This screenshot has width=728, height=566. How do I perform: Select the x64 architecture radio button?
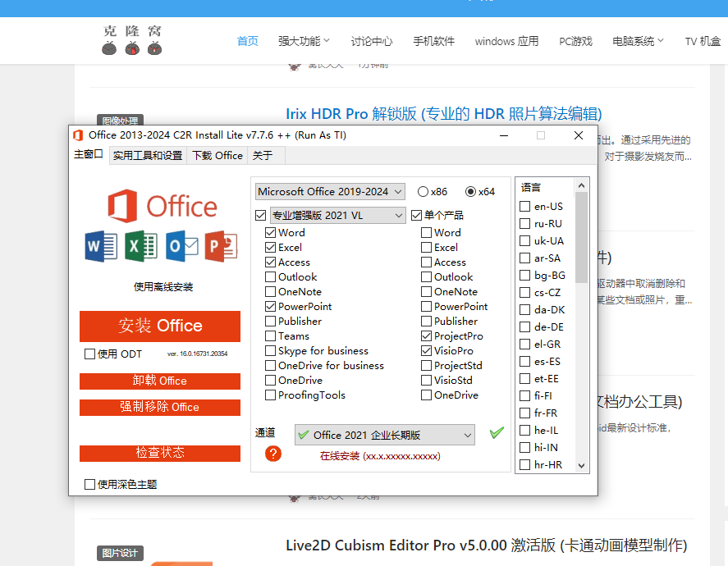470,192
